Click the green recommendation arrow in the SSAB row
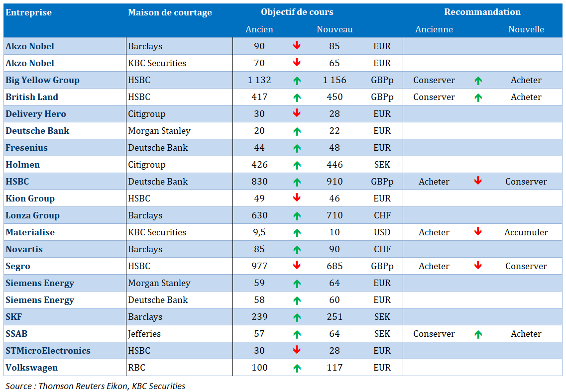 tap(478, 334)
